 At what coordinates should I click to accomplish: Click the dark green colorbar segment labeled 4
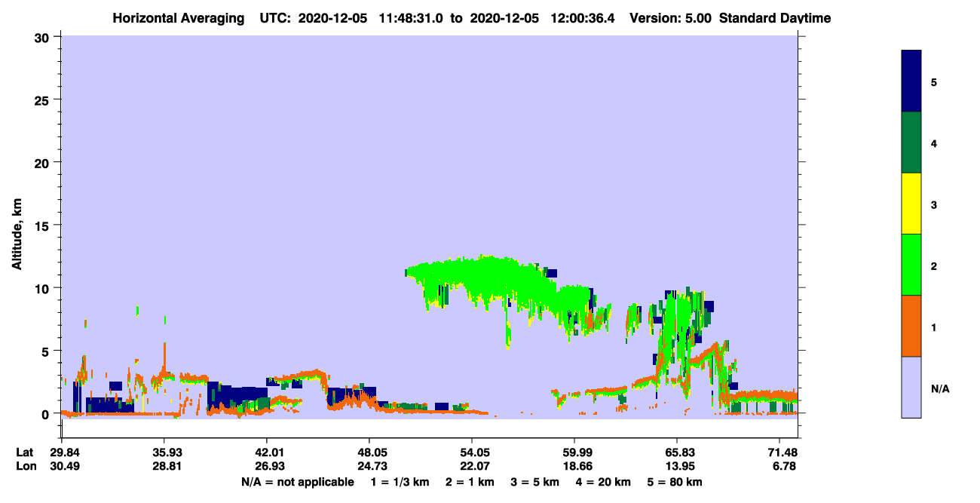(911, 143)
